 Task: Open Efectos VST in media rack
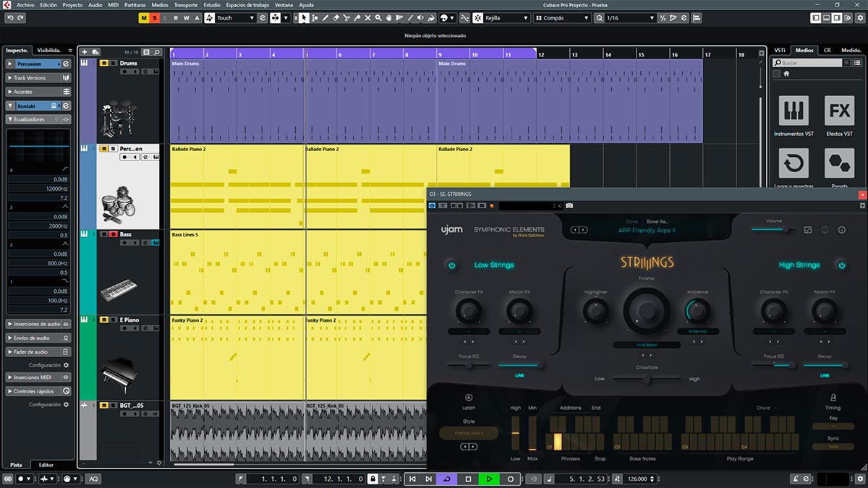(x=839, y=111)
